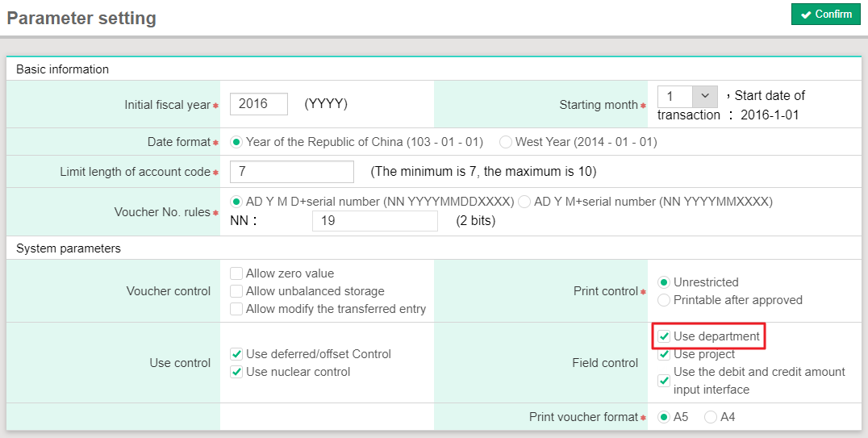Select AD Y M+serial number rule
The image size is (868, 438).
[524, 202]
